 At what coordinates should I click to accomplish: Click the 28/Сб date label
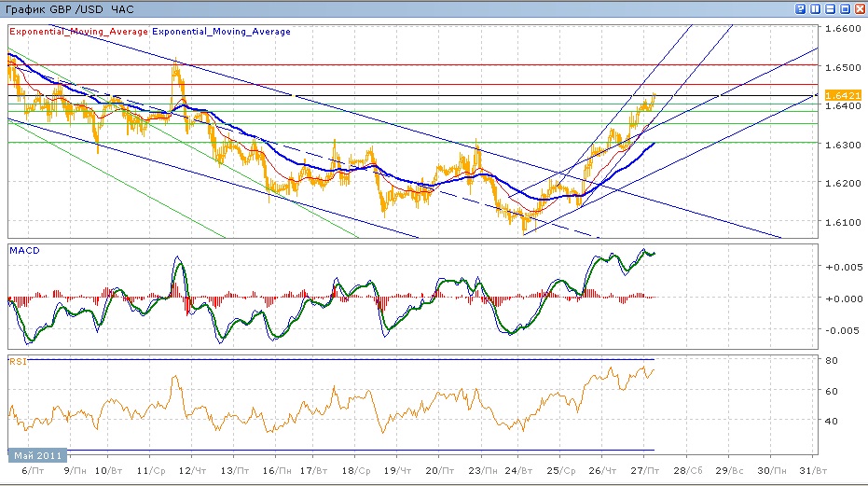(x=687, y=470)
